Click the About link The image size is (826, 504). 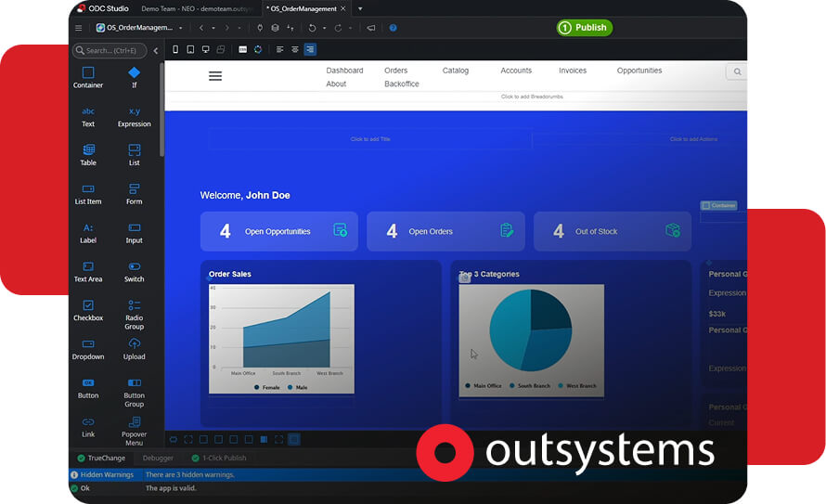tap(336, 84)
